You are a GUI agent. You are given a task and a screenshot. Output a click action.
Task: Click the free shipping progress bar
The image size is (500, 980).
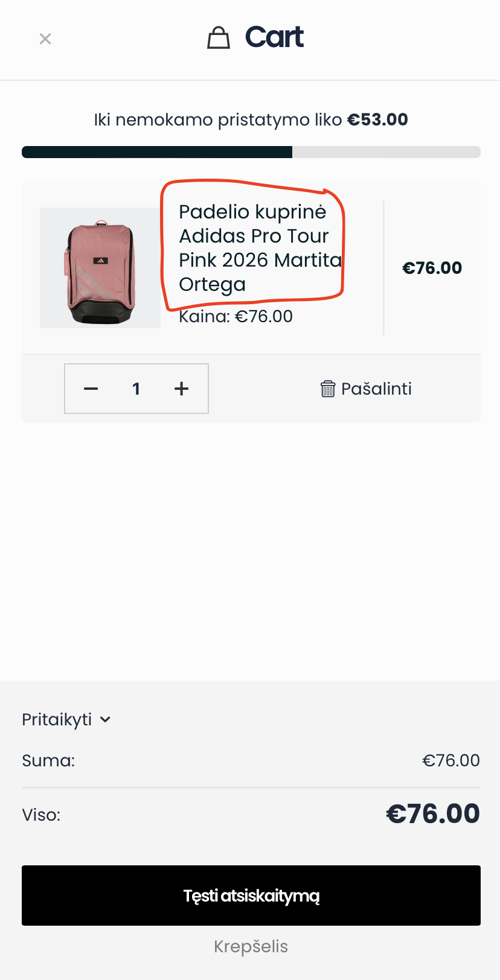tap(251, 152)
